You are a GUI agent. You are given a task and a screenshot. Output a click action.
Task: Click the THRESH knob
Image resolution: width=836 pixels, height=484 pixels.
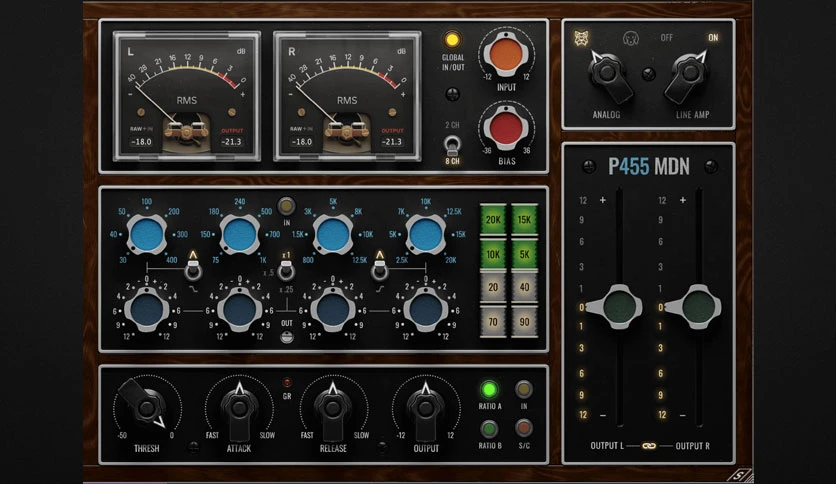(146, 407)
